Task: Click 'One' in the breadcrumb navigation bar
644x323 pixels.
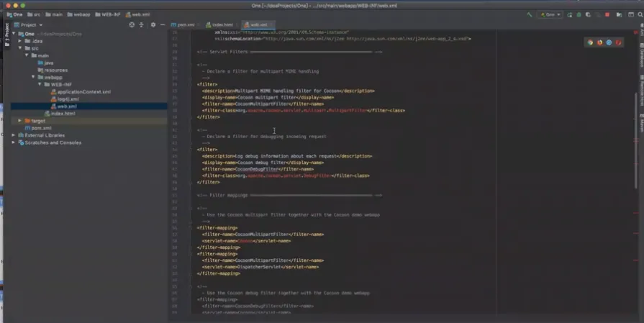Action: (15, 15)
